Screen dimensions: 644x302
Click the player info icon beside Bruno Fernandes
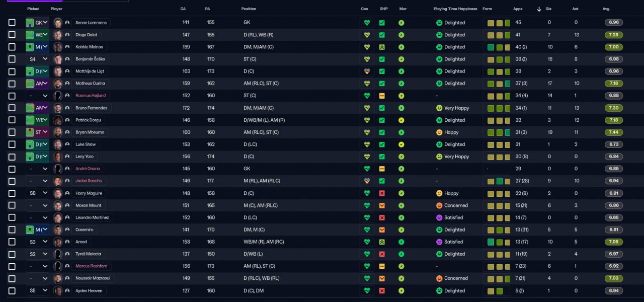(x=67, y=108)
